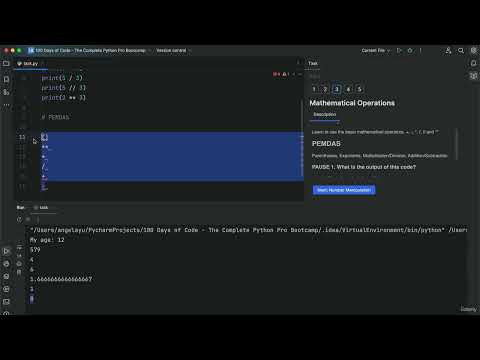Viewport: 480px width, 360px height.
Task: Open the More Actions kebab menu in toolbar
Action: (421, 50)
